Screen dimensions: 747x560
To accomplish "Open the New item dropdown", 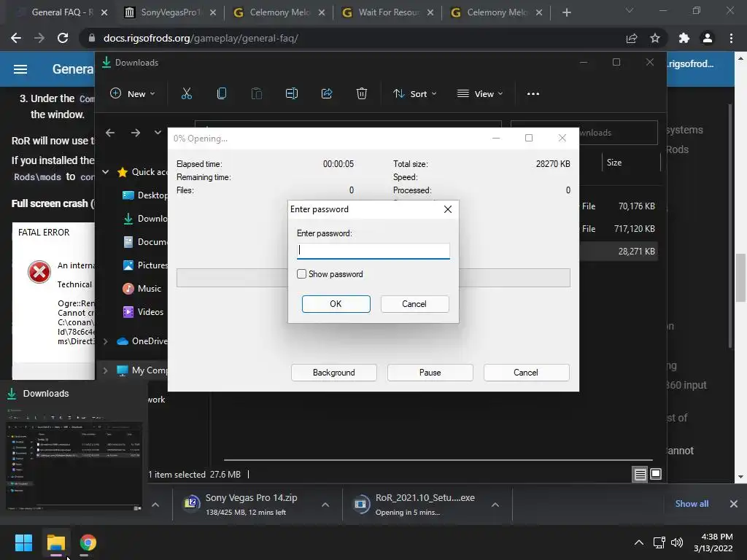I will [133, 94].
